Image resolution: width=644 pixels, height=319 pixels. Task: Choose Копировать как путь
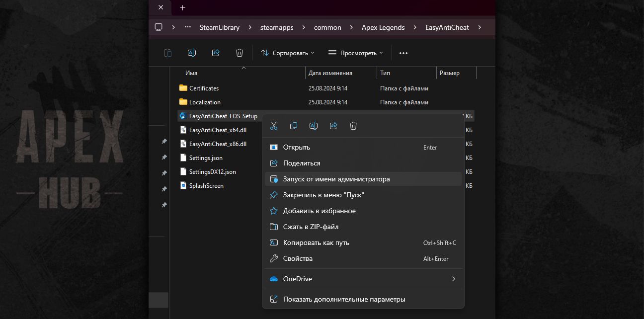click(x=363, y=242)
